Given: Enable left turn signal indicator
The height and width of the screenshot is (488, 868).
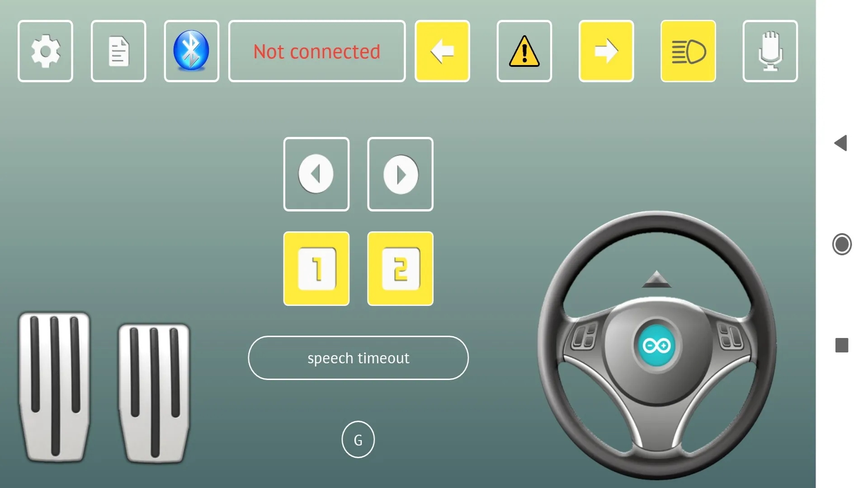Looking at the screenshot, I should click(x=442, y=51).
